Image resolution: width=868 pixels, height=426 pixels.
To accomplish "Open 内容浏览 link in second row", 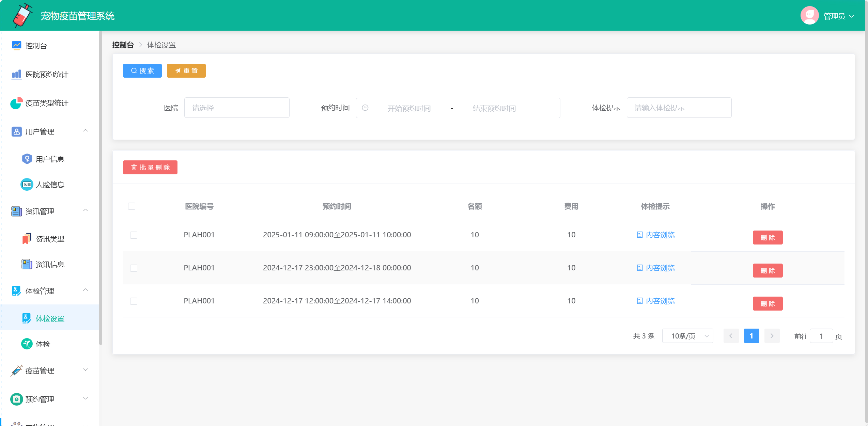I will 656,268.
